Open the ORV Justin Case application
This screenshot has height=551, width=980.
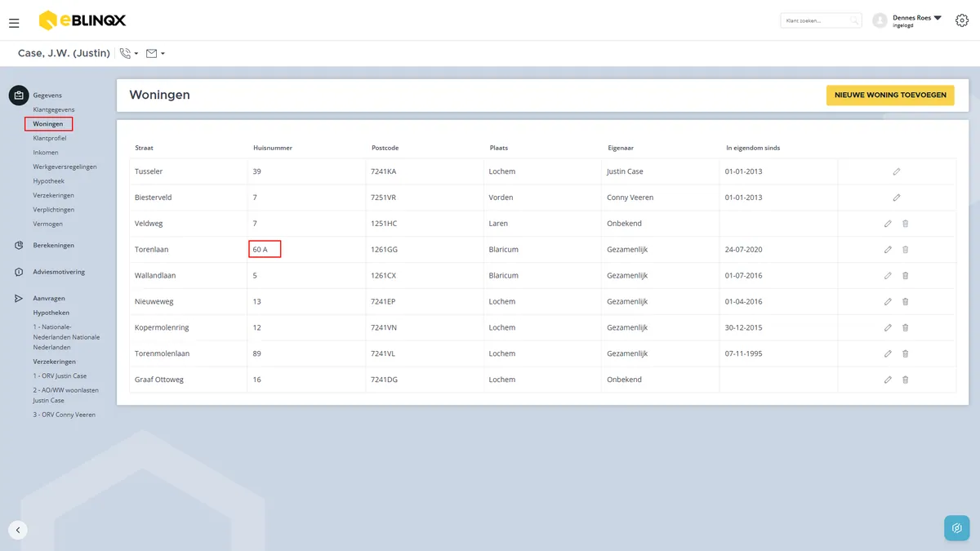(60, 376)
